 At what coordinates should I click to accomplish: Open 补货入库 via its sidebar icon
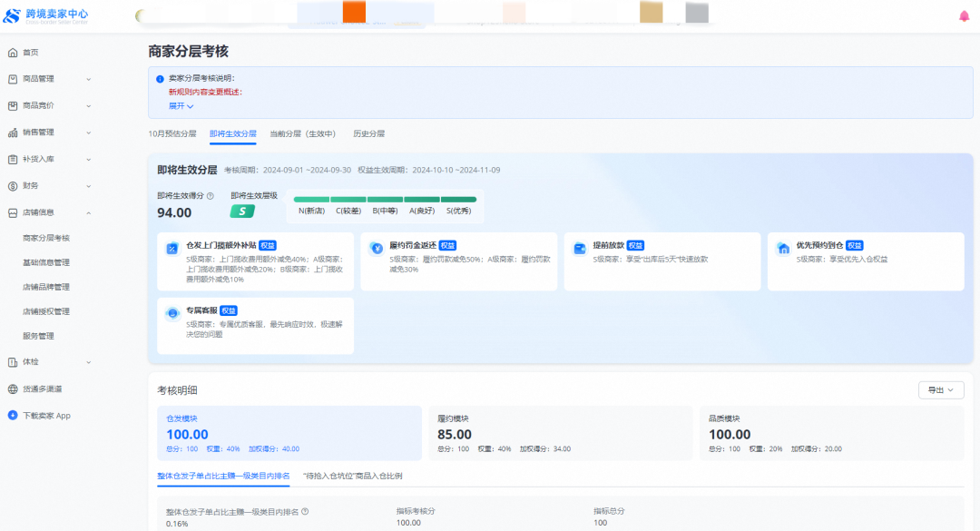[13, 159]
